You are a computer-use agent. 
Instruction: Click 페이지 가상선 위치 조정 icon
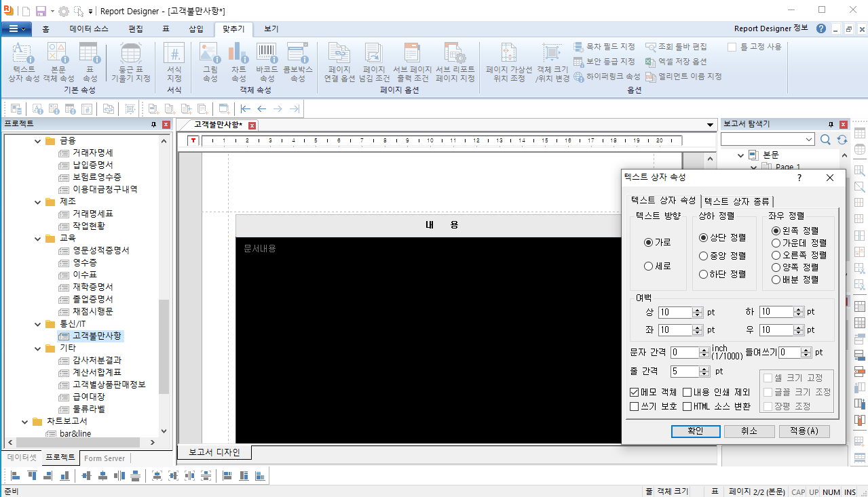point(509,62)
